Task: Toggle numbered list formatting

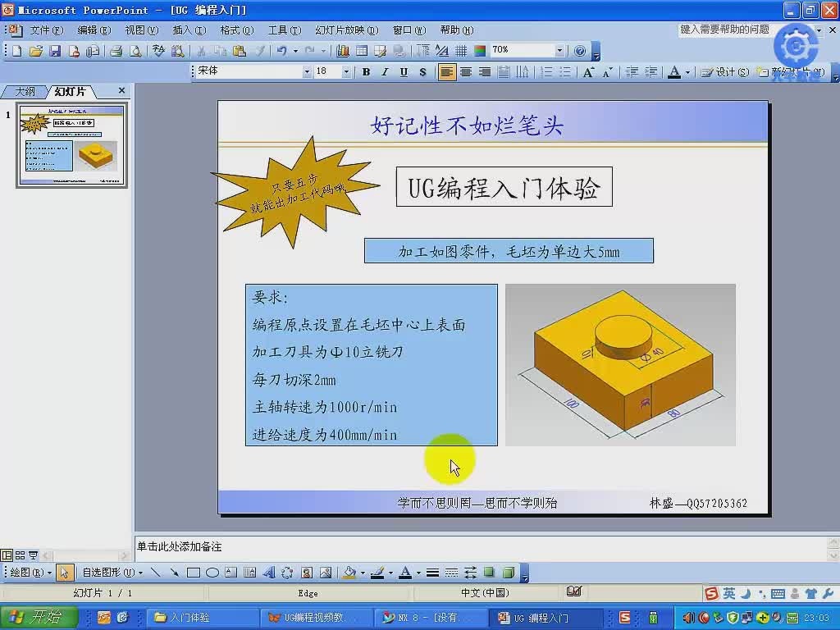Action: click(546, 72)
